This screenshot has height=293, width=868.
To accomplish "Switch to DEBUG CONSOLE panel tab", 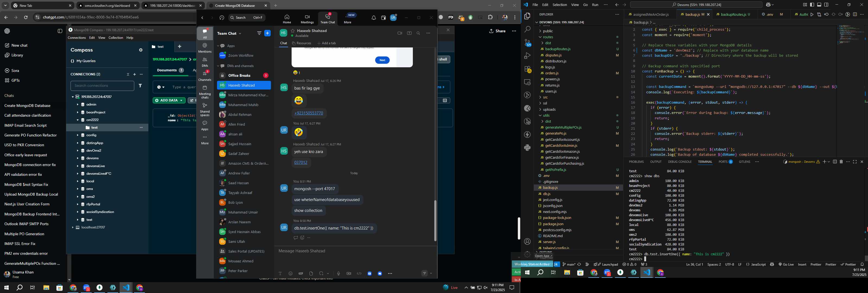I will [x=680, y=162].
